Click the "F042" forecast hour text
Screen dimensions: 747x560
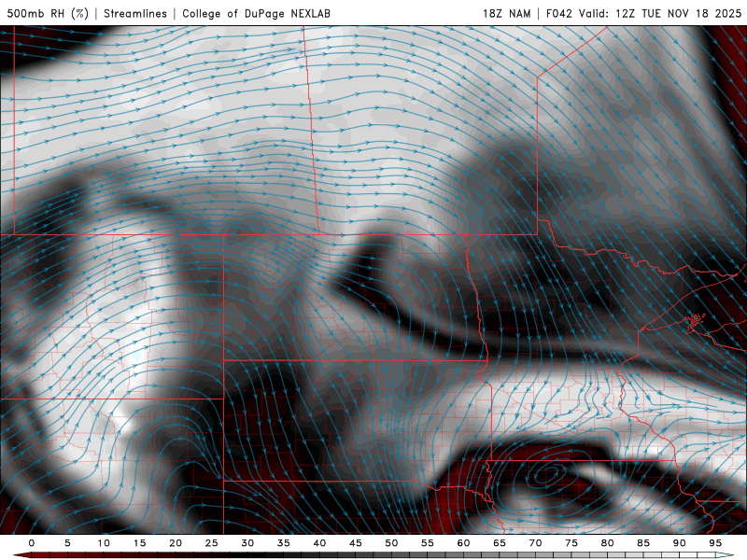click(x=558, y=13)
